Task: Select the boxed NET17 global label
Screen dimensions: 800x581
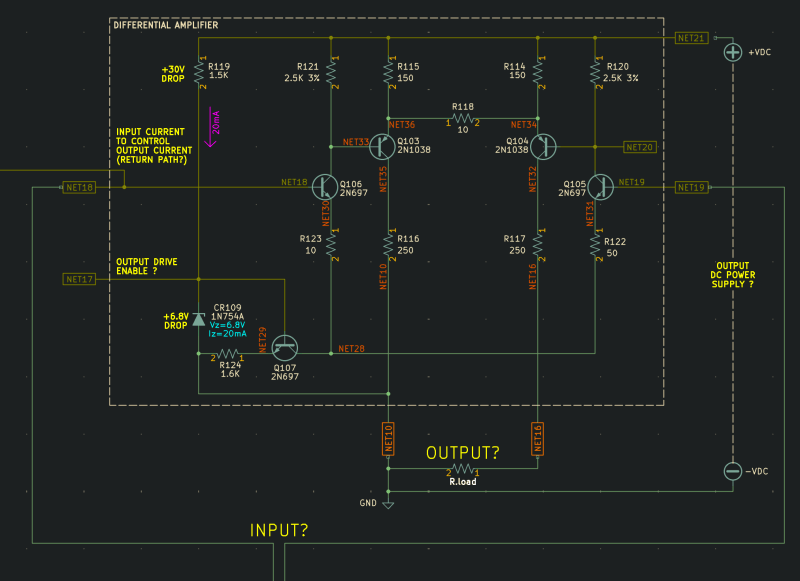Action: pos(79,279)
